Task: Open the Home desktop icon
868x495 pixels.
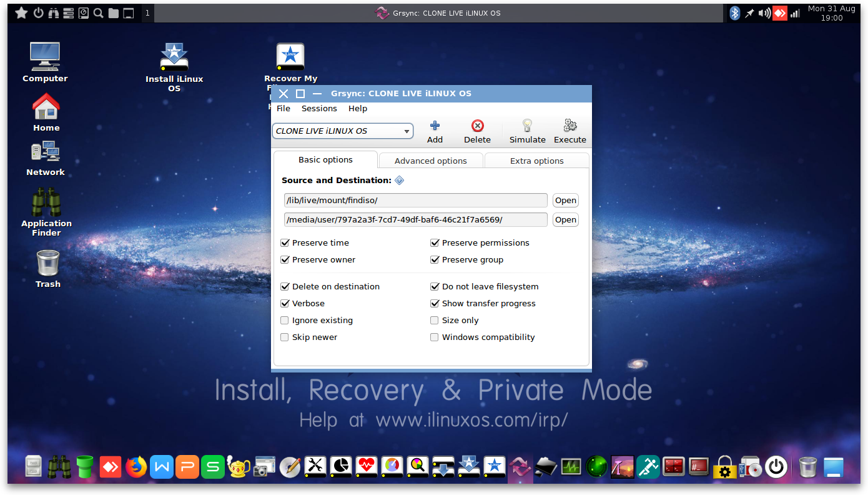Action: (x=46, y=112)
